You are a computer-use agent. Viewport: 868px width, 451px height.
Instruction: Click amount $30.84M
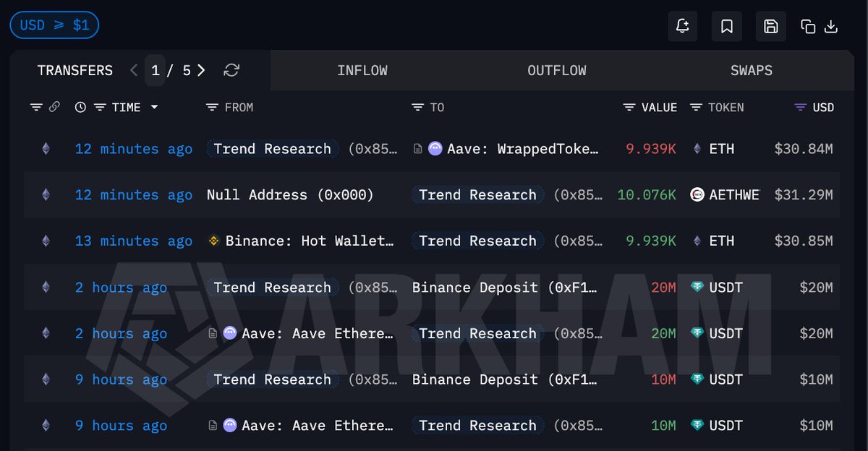point(804,149)
